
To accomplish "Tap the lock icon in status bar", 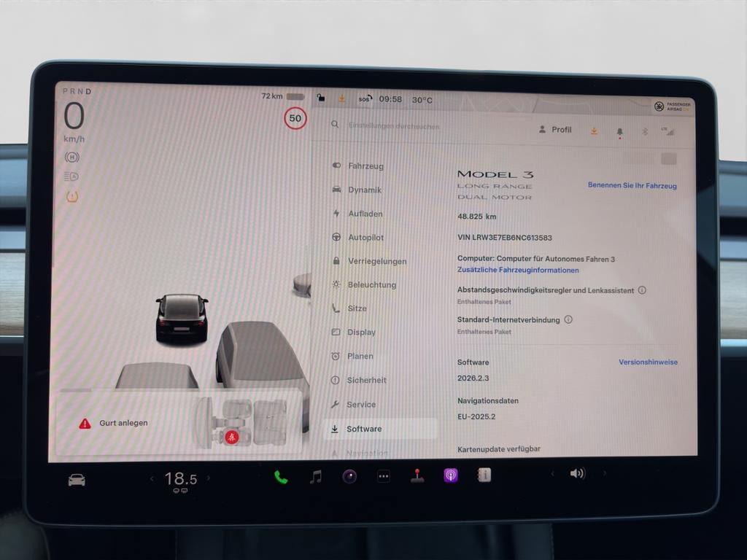I will (321, 98).
